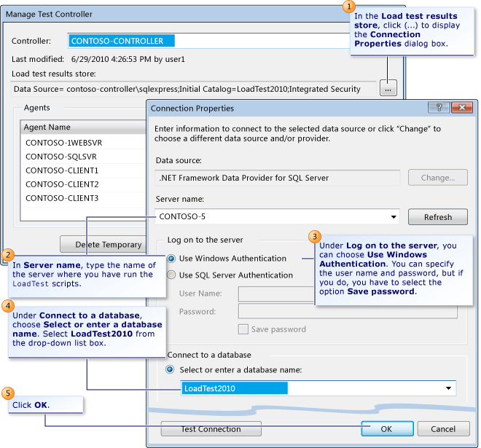Click the Password input field
This screenshot has width=481, height=448.
coord(348,312)
